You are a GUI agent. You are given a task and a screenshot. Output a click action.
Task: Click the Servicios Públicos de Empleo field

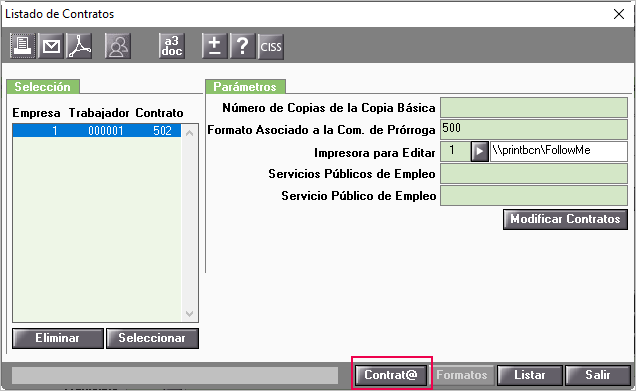(x=534, y=174)
